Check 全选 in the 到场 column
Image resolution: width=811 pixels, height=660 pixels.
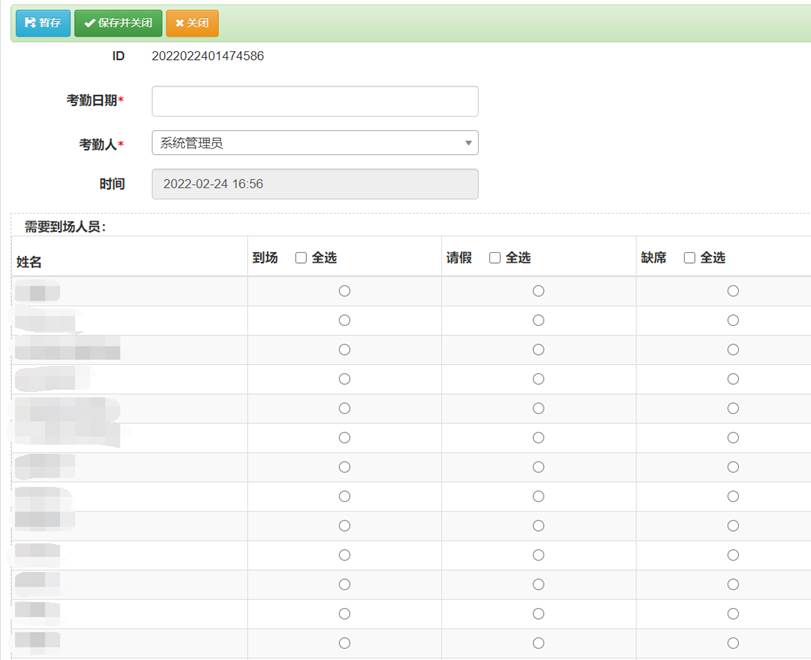click(x=301, y=258)
